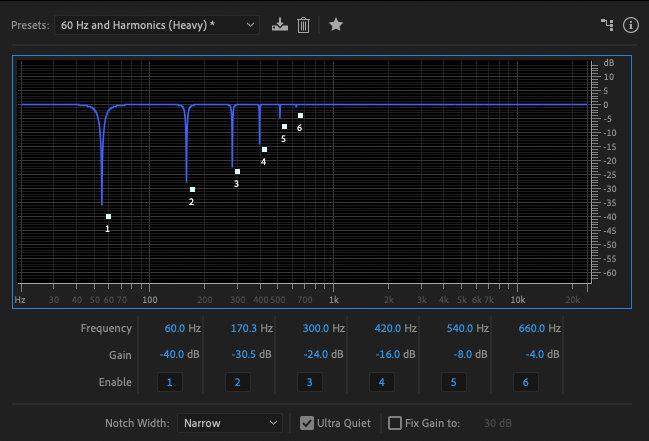
Task: Toggle notch band 6 enable button
Action: (x=526, y=382)
